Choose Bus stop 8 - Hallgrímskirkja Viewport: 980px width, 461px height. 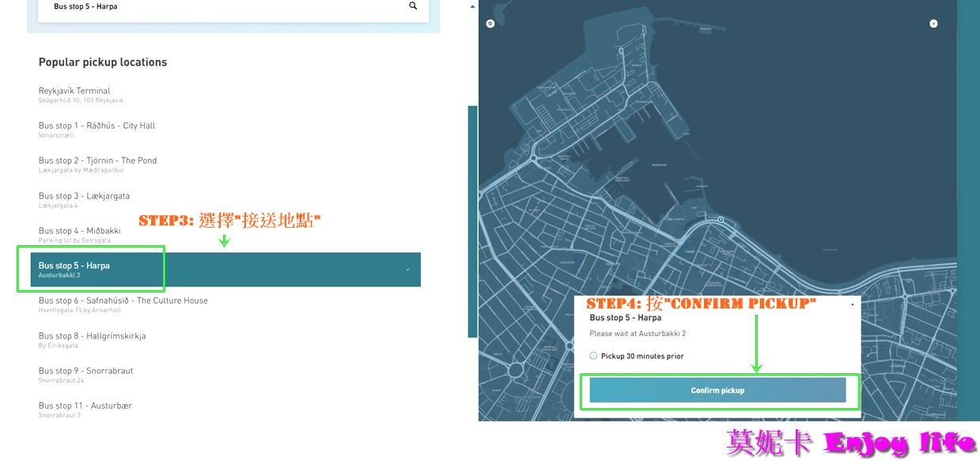92,336
